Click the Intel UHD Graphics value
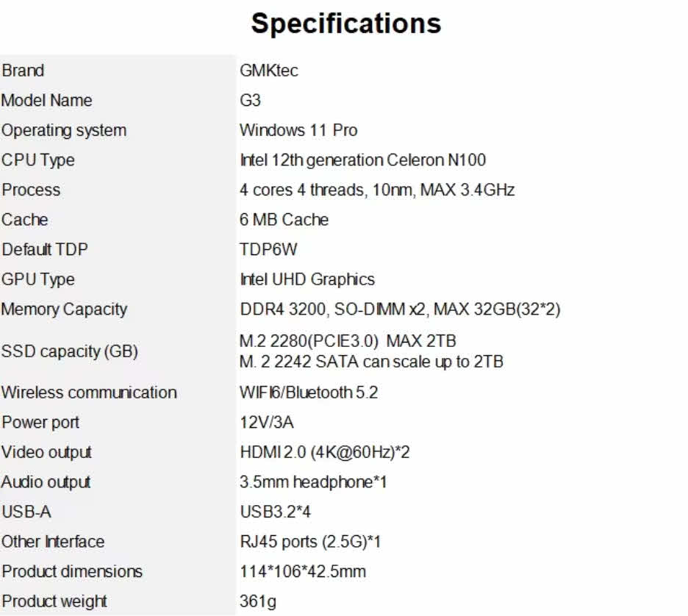688x616 pixels. pyautogui.click(x=307, y=279)
